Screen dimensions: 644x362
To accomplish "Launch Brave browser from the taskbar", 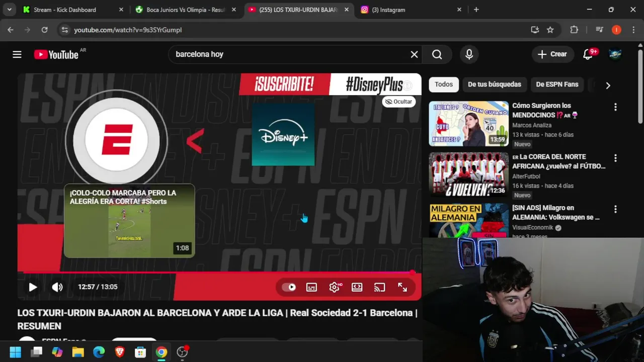I will pyautogui.click(x=120, y=352).
